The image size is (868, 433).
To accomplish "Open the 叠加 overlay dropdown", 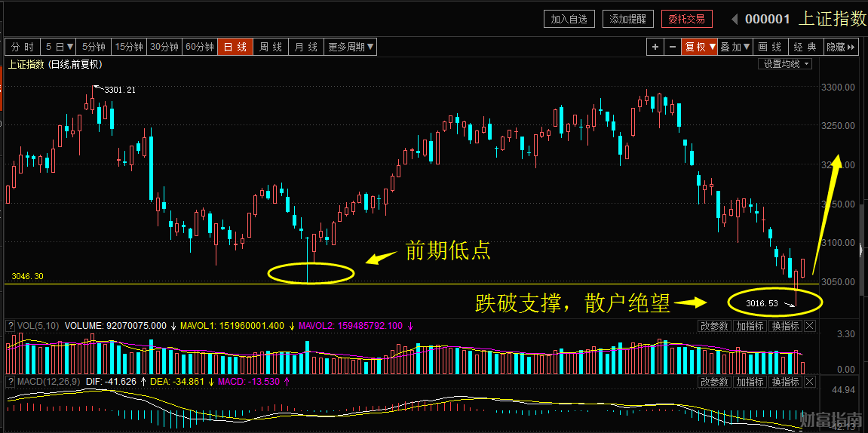I will (735, 47).
